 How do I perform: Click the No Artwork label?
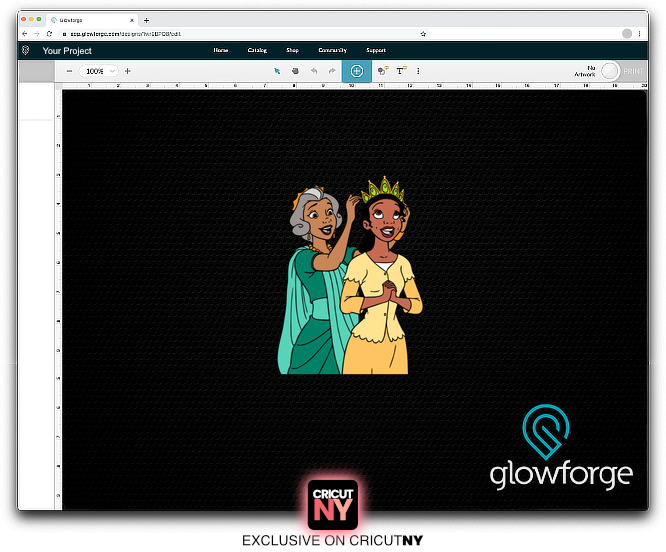[585, 71]
